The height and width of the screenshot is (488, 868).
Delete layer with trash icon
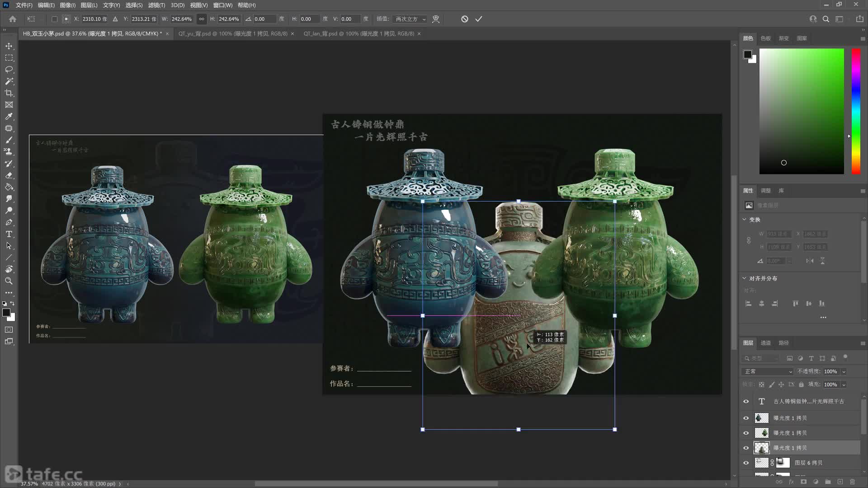point(853,482)
